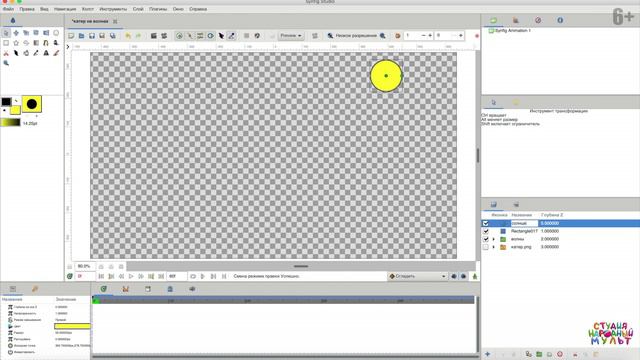640x360 pixels.
Task: Click plus on the first toolbar number field
Action: click(430, 36)
